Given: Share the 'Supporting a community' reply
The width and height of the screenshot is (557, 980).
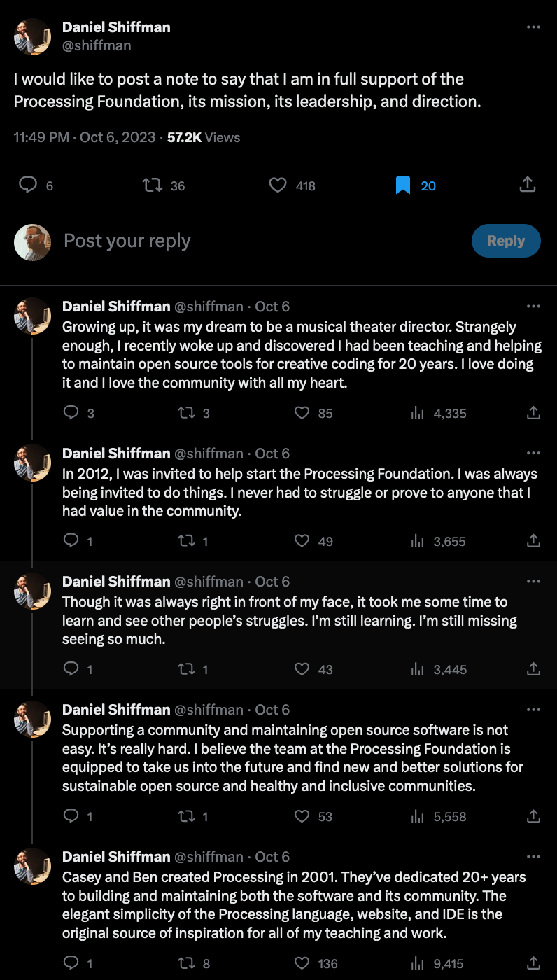Looking at the screenshot, I should click(533, 816).
